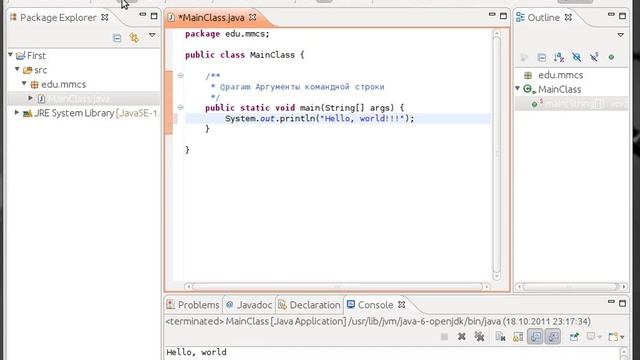Maximize the Outline view
The image size is (640, 360).
pos(622,16)
